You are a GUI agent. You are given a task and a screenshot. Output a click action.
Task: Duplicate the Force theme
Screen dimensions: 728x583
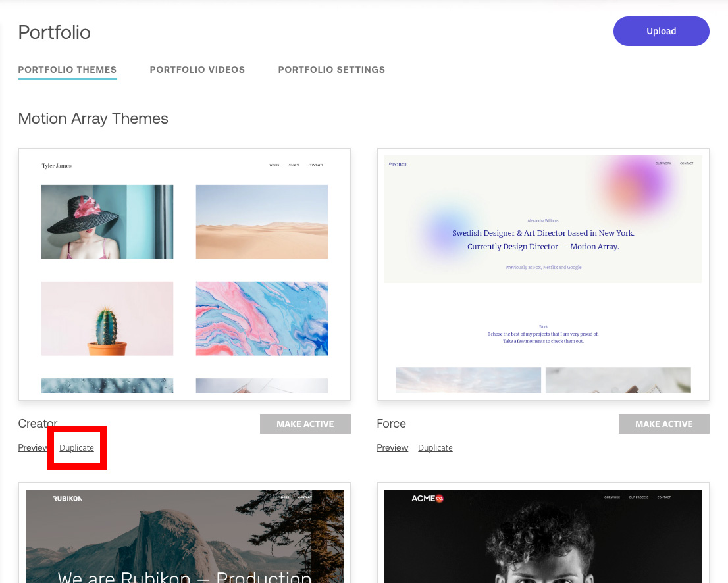click(x=435, y=448)
